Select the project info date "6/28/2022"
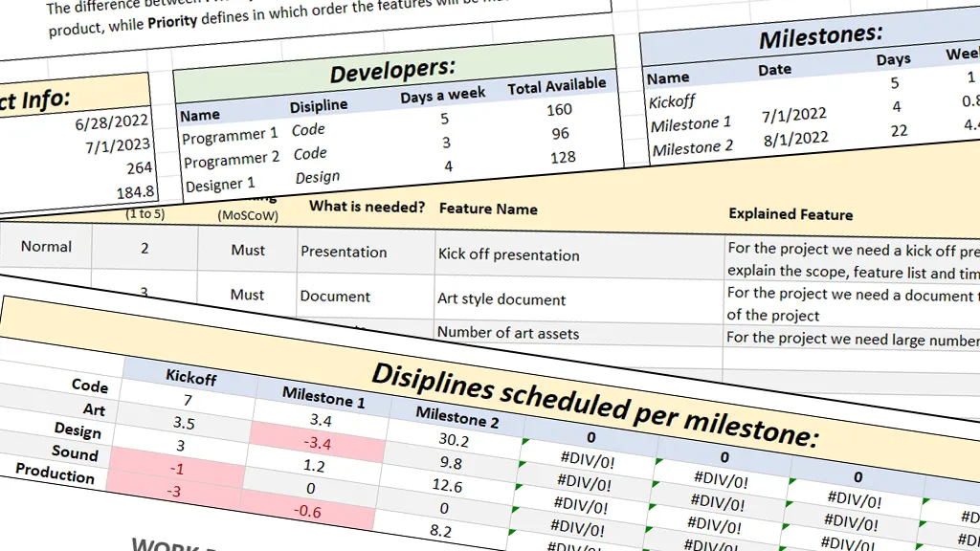 point(111,122)
